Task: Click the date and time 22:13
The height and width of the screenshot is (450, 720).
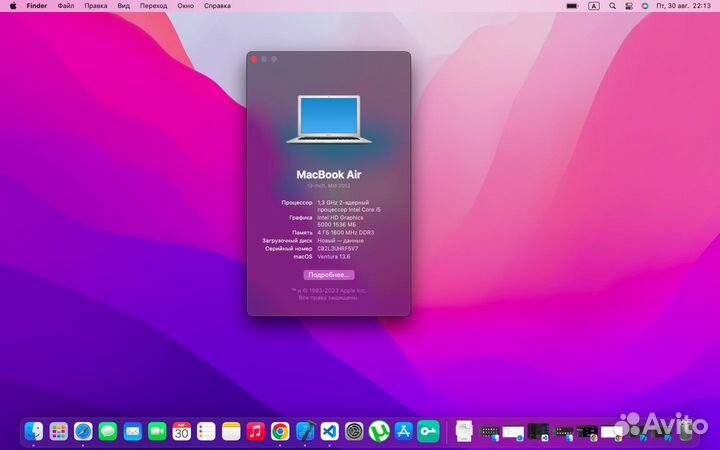Action: [683, 6]
